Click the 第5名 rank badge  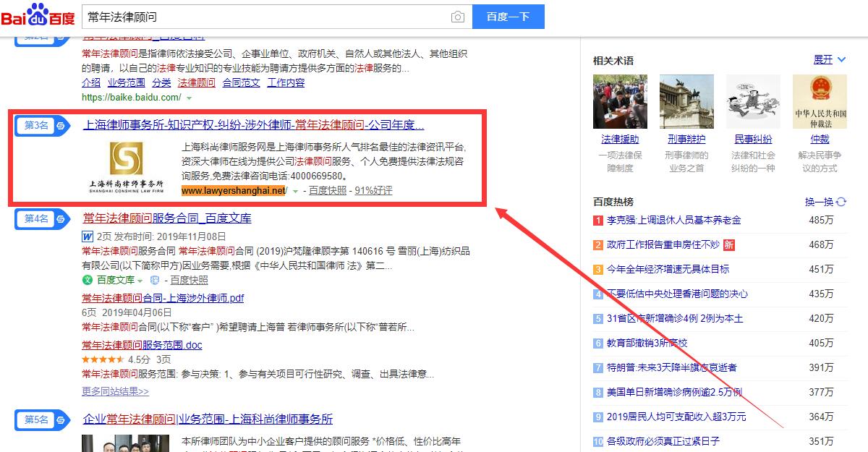coord(42,419)
